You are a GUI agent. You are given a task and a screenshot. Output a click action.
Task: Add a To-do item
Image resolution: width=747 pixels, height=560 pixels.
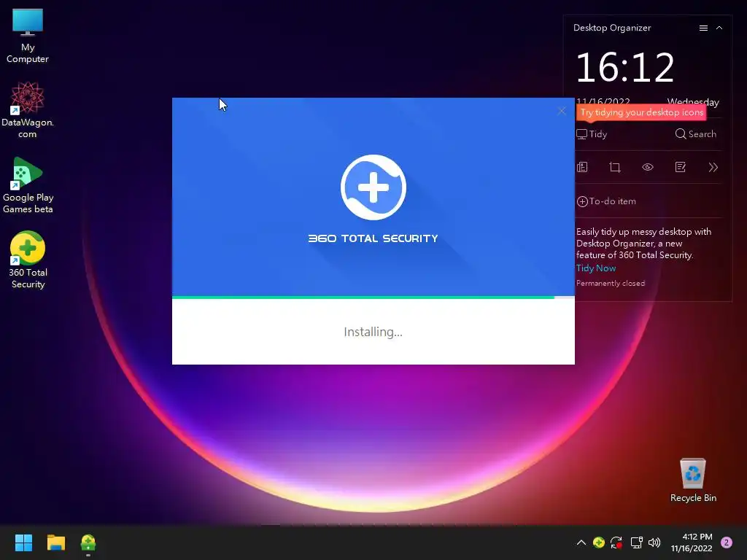coord(606,201)
